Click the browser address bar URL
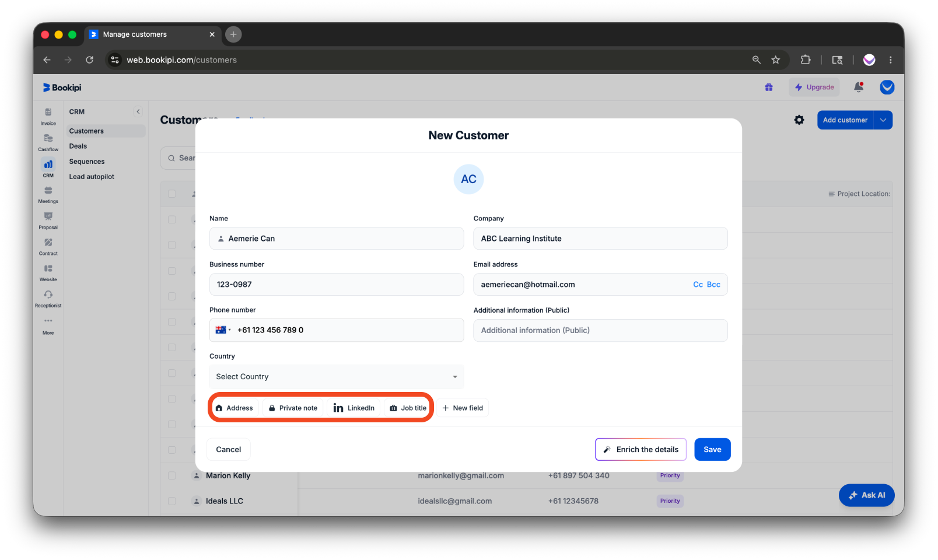The image size is (938, 560). (x=182, y=60)
